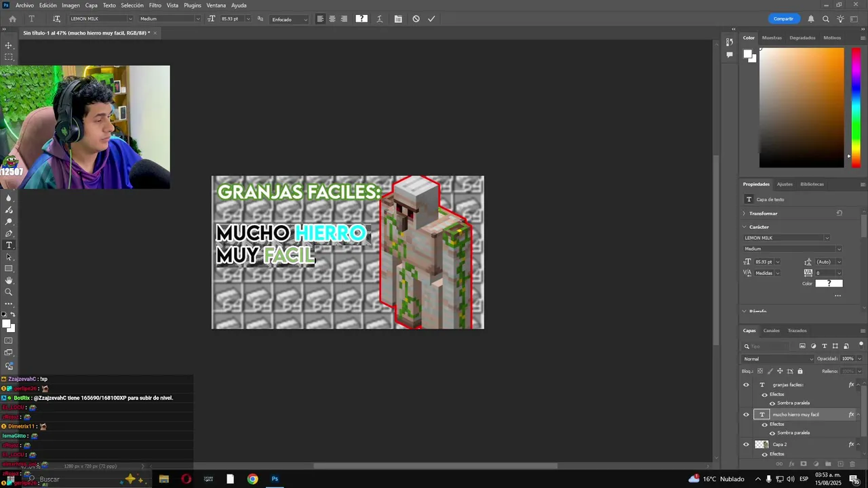Open the Filtro menu

(x=155, y=5)
